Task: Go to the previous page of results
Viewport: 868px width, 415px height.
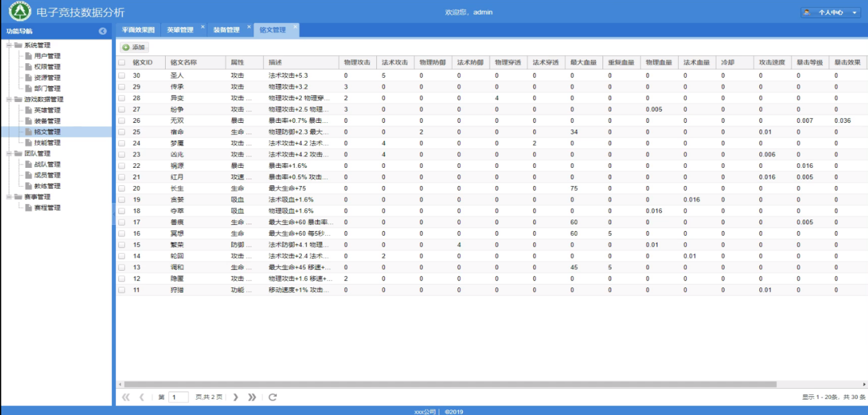Action: coord(142,397)
